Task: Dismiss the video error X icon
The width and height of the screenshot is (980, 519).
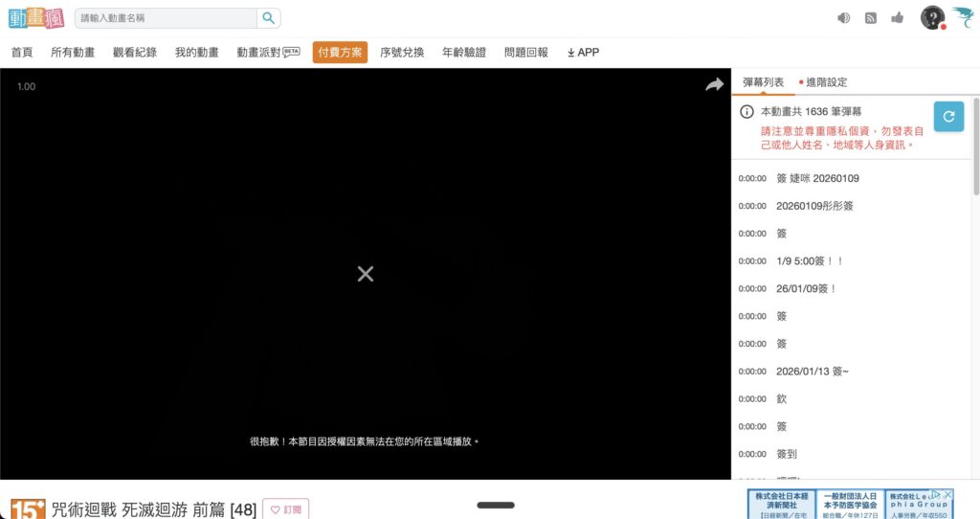Action: tap(365, 274)
